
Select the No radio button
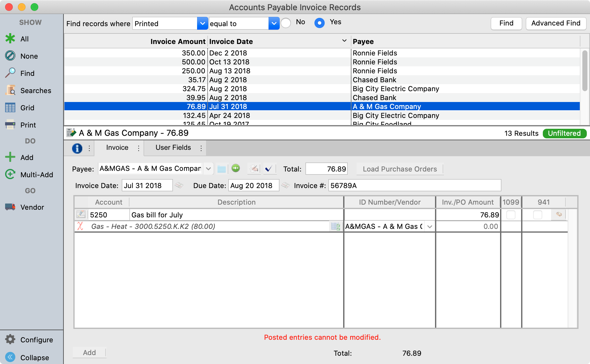point(286,23)
